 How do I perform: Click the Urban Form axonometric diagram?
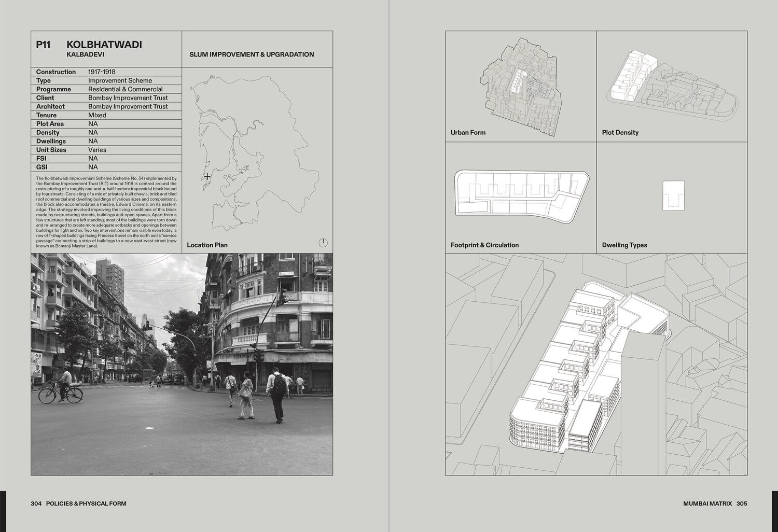[x=521, y=85]
